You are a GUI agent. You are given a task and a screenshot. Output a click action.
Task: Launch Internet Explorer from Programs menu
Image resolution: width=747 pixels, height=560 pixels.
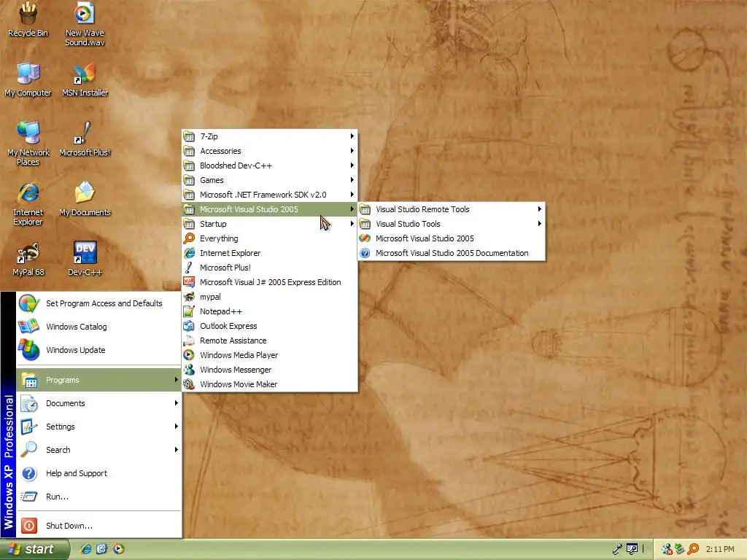270,253
